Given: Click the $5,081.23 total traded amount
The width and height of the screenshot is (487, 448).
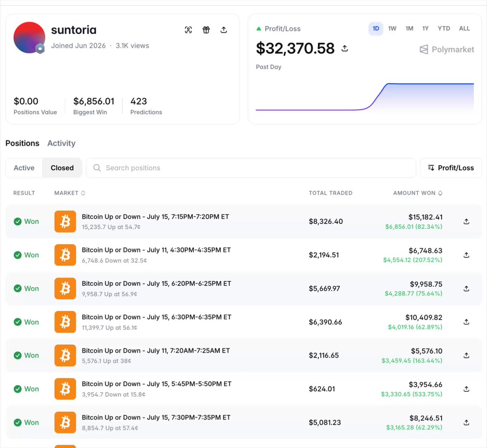Looking at the screenshot, I should [325, 422].
